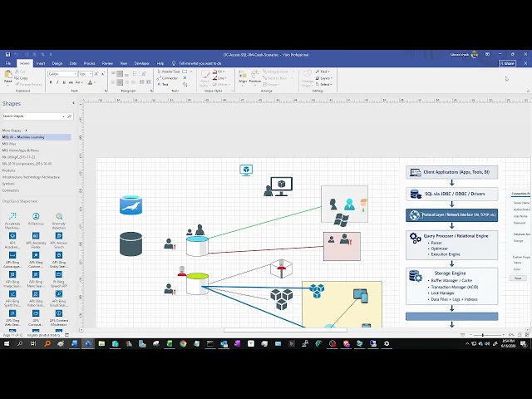Open the Design ribbon tab

point(57,63)
